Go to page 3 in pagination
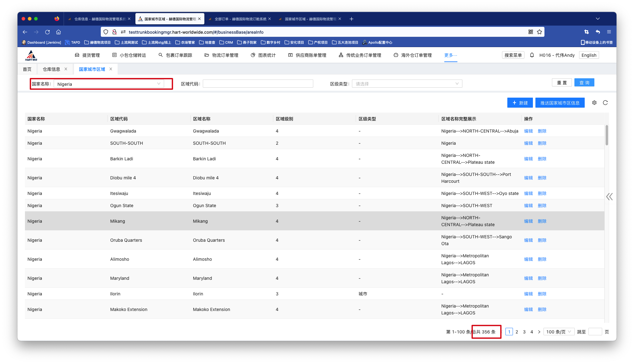The width and height of the screenshot is (634, 364). [524, 332]
